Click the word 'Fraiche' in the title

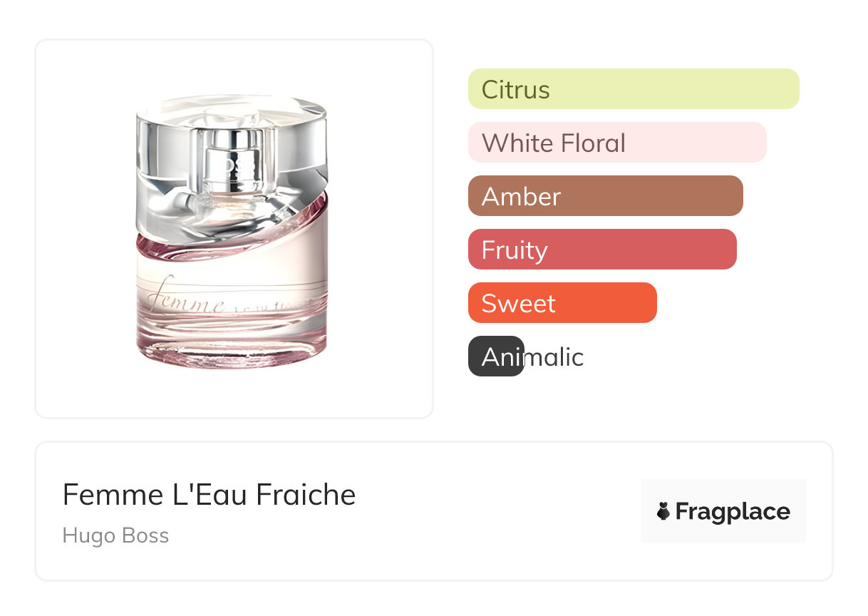(306, 495)
